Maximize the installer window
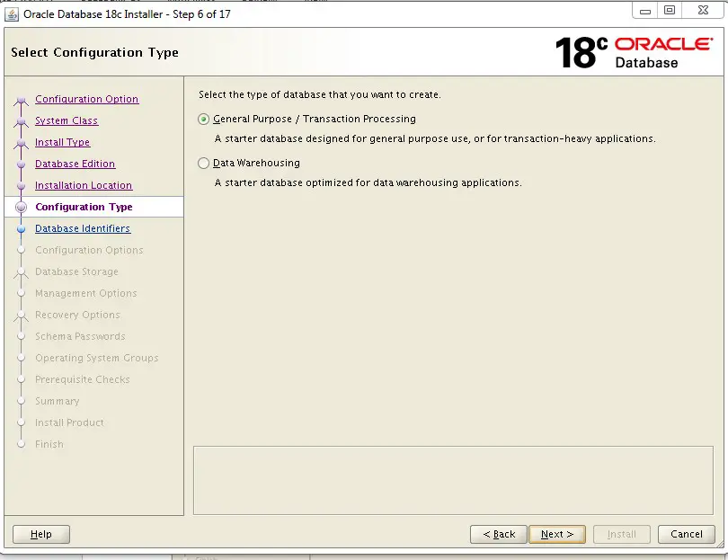The width and height of the screenshot is (728, 560). tap(670, 10)
